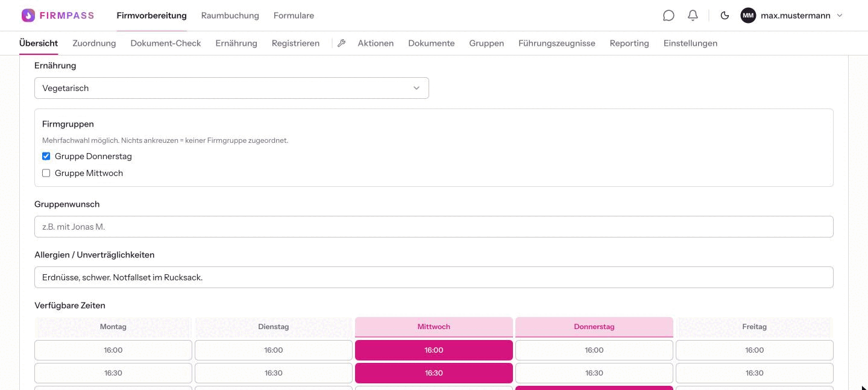Open the chat messages icon

click(x=668, y=16)
